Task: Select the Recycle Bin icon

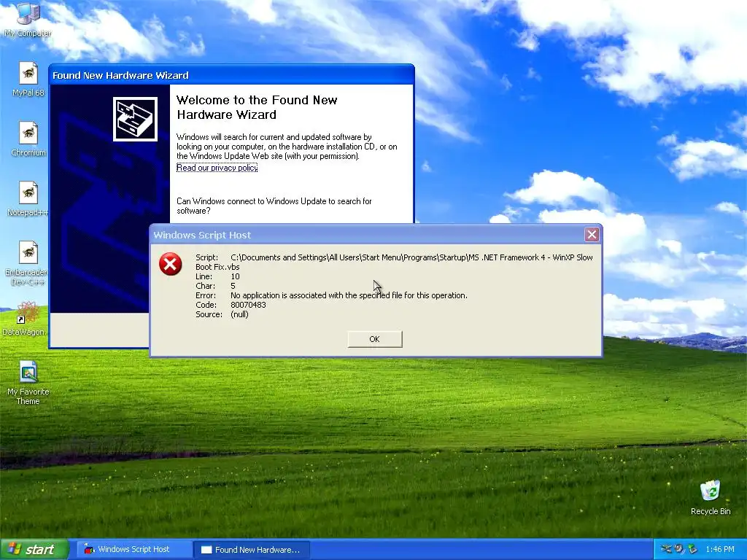Action: tap(711, 497)
